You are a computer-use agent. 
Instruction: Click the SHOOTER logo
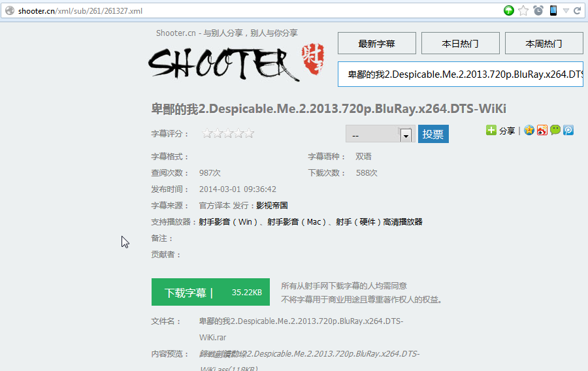(237, 62)
